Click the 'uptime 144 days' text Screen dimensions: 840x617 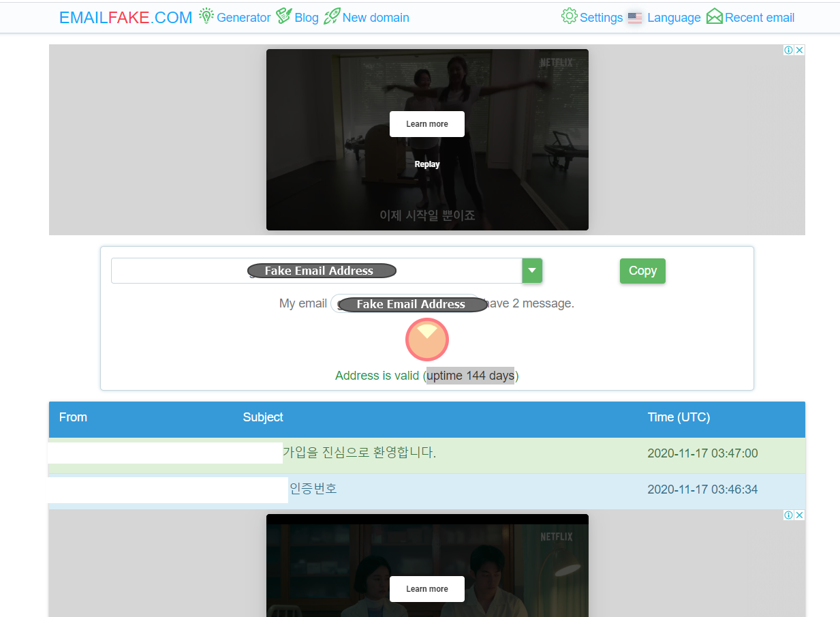(470, 376)
